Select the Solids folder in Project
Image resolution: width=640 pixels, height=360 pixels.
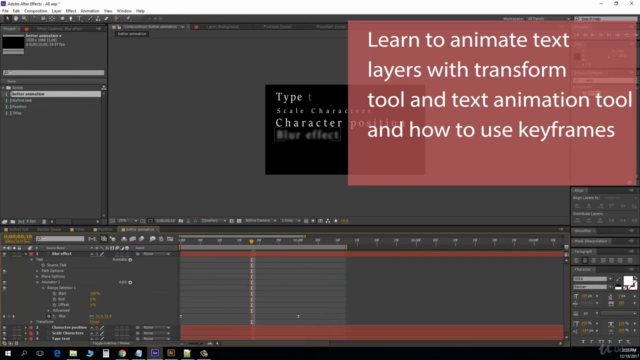pos(17,88)
